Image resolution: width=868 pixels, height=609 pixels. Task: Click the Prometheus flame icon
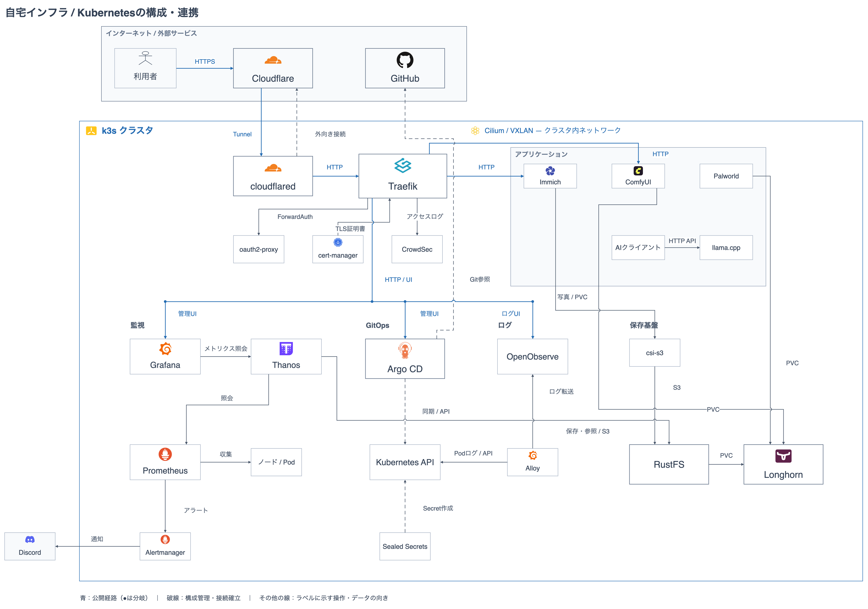coord(165,454)
